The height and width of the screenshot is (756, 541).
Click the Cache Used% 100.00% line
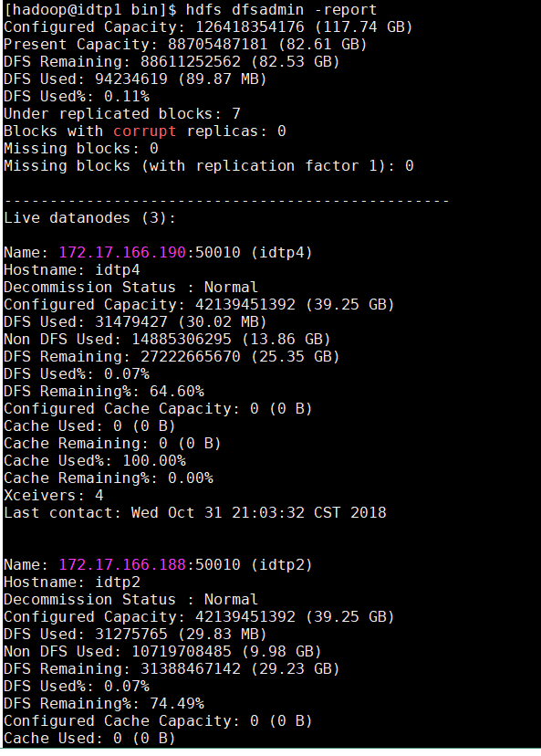95,461
